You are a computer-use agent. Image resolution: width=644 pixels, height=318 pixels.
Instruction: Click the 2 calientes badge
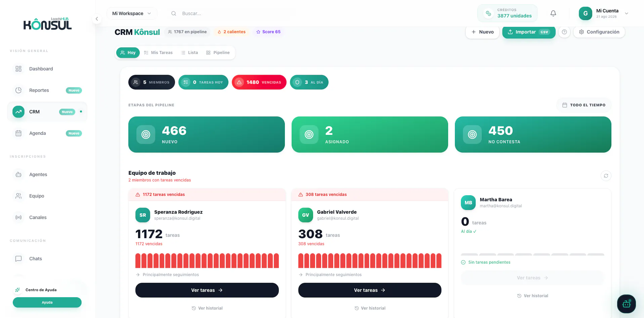[231, 32]
